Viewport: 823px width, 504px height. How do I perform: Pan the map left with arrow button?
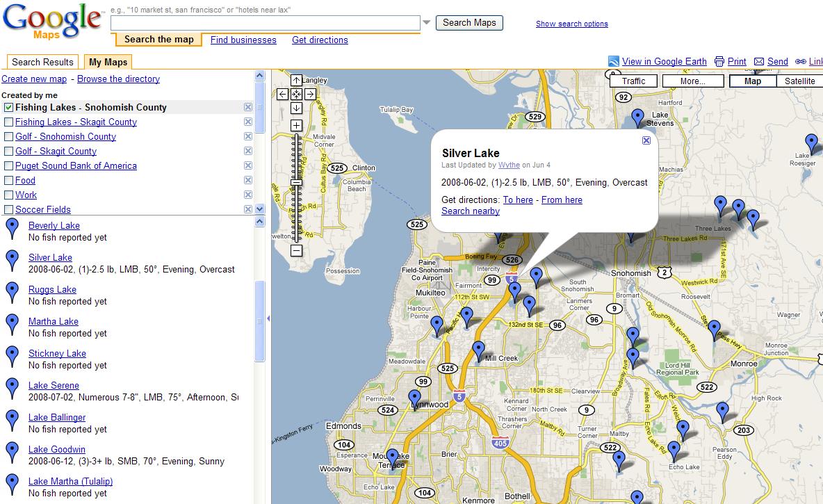(282, 94)
